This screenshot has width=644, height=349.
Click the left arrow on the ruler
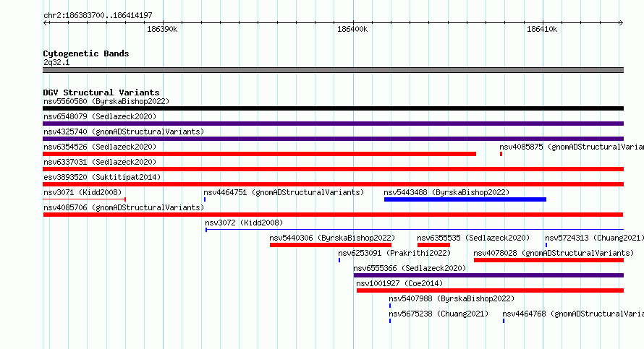(46, 23)
